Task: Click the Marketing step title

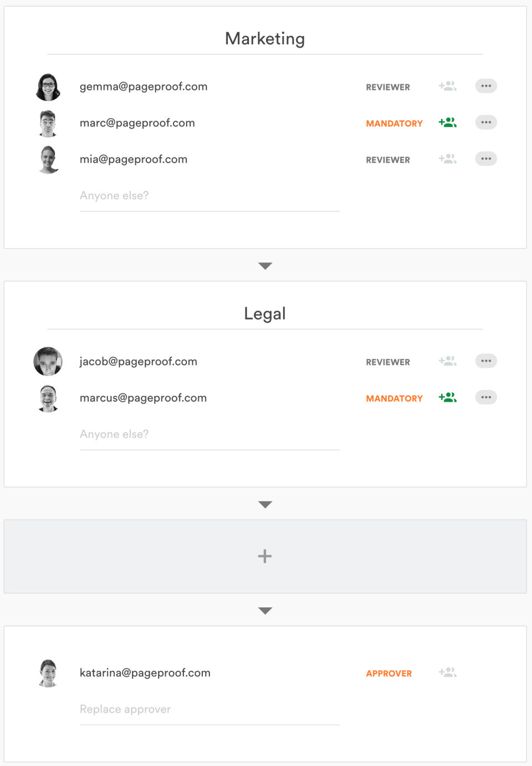Action: (265, 39)
